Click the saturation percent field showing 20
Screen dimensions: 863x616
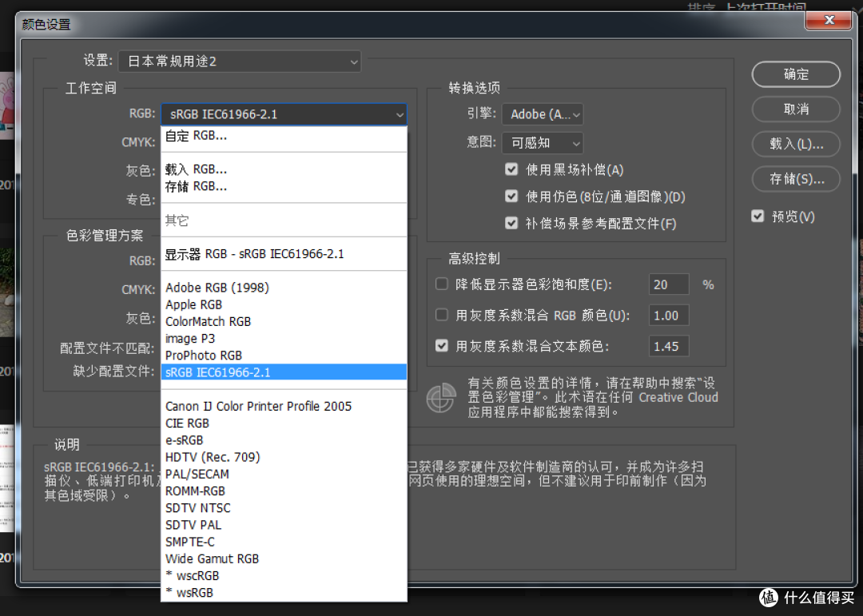(x=668, y=284)
